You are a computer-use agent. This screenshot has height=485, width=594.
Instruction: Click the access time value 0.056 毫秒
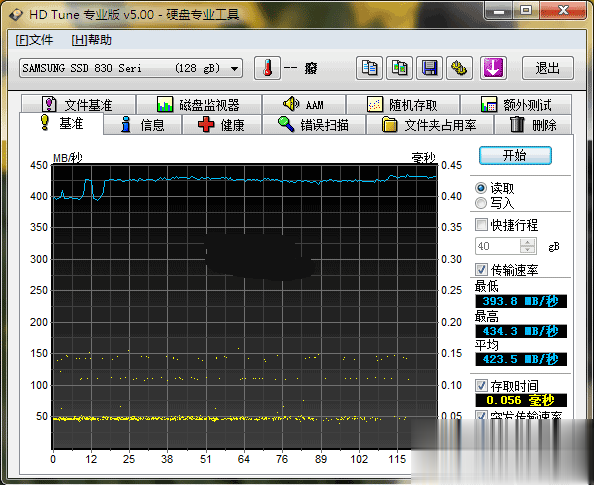tap(521, 400)
